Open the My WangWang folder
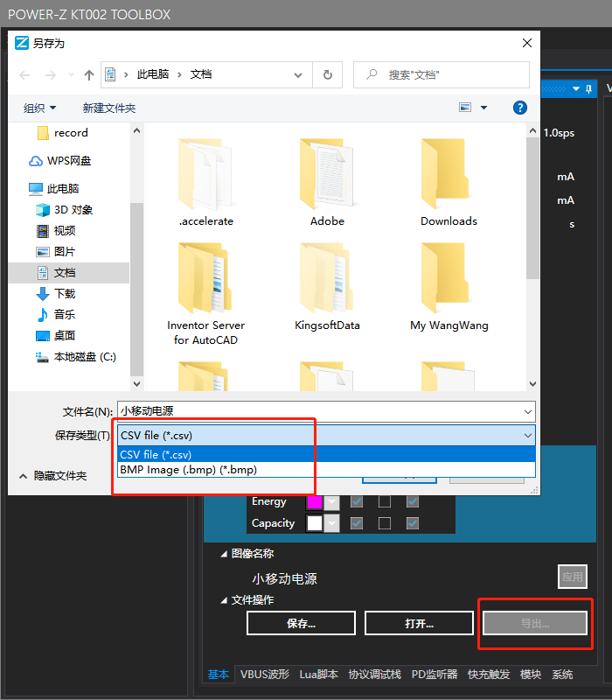The width and height of the screenshot is (612, 700). [x=449, y=288]
